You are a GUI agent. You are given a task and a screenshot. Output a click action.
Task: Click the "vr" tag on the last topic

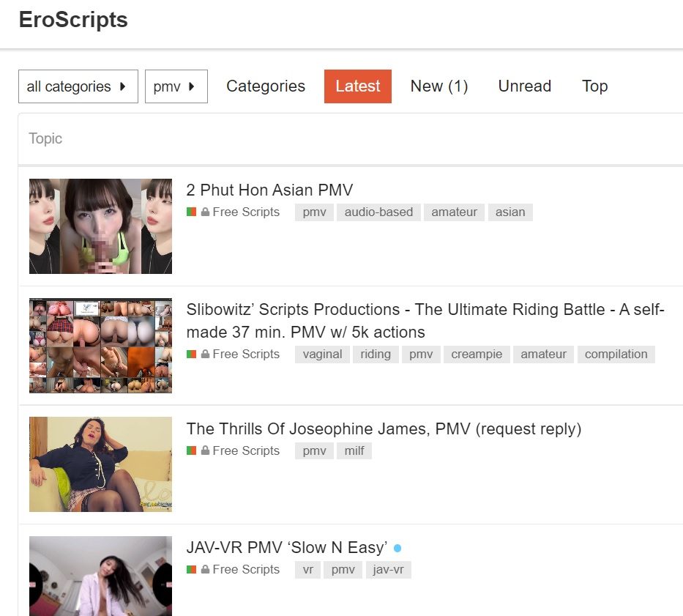pos(307,570)
